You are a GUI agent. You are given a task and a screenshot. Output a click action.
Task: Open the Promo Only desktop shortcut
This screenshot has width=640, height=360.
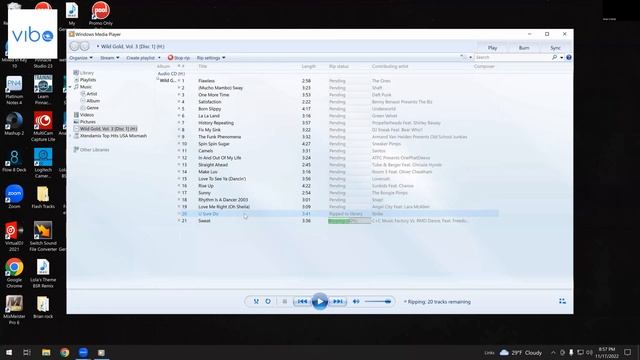(100, 13)
